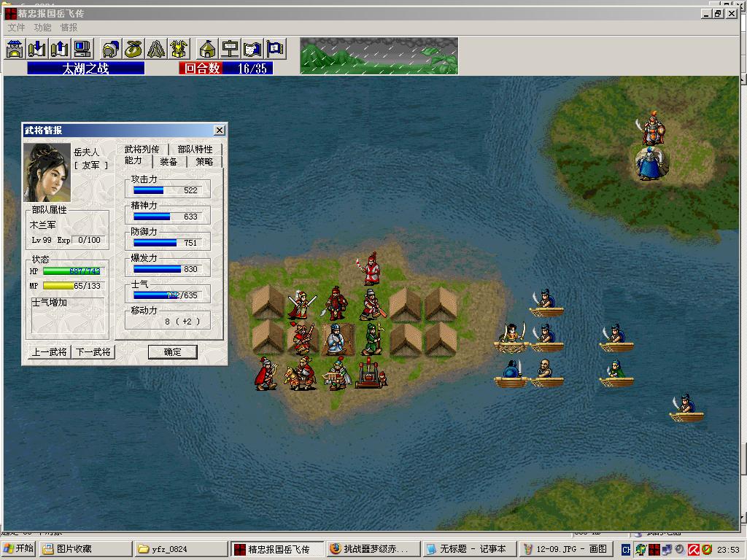Click the 攻击力 522 bar
Image resolution: width=747 pixels, height=560 pixels.
(167, 190)
